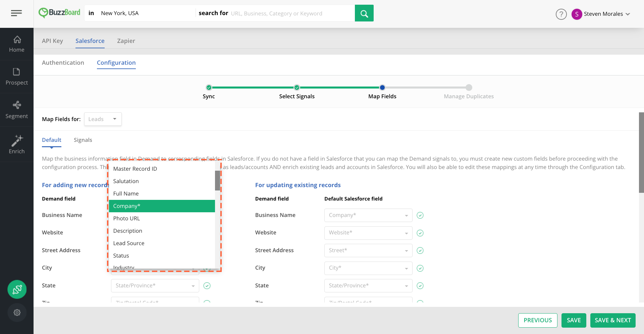Click the Map Fields step marker
This screenshot has height=334, width=644.
coord(382,88)
